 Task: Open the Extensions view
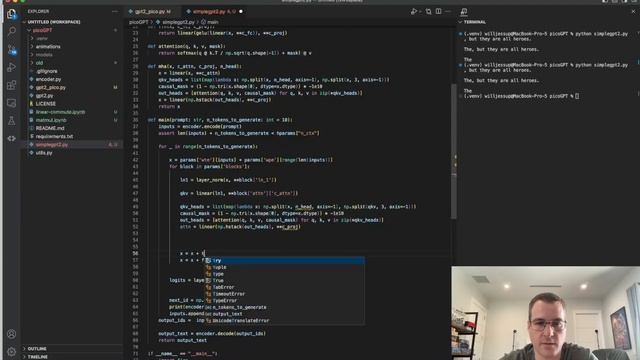11,85
